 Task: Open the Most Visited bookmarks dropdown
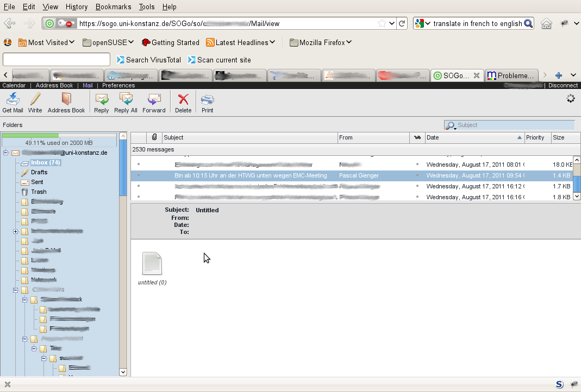click(x=47, y=42)
